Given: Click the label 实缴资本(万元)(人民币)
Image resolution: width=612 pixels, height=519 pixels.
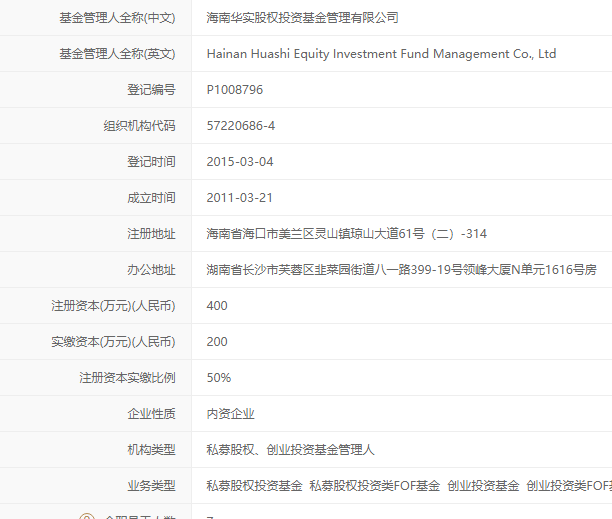Looking at the screenshot, I should click(x=113, y=342).
